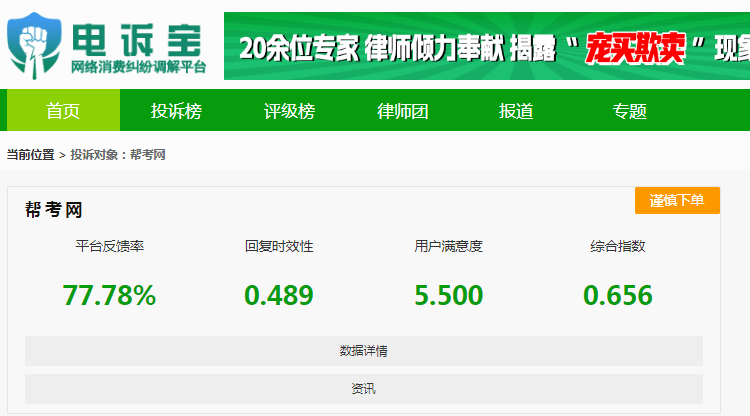Click the 用户满意度 label
The image size is (750, 416).
pos(449,246)
